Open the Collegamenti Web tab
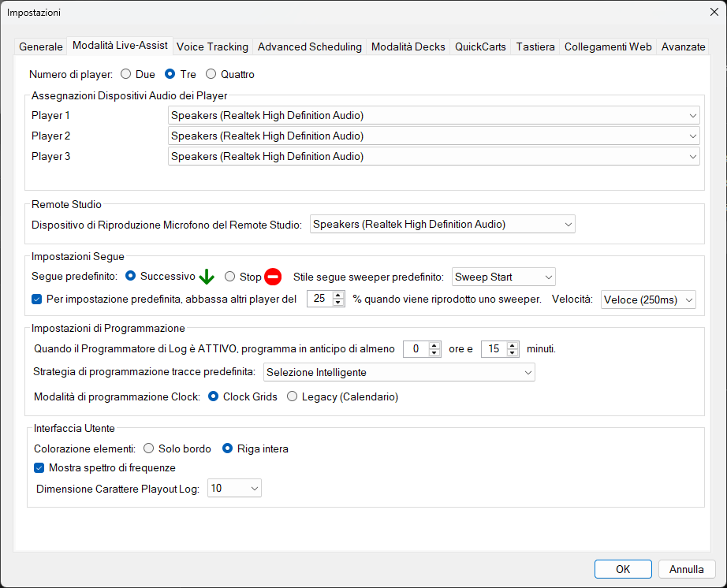Image resolution: width=727 pixels, height=588 pixels. [608, 47]
